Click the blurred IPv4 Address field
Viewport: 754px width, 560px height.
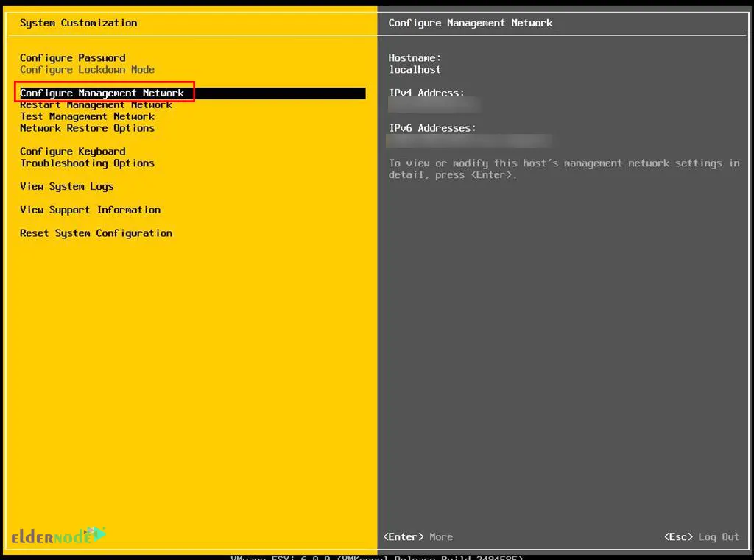(x=434, y=104)
